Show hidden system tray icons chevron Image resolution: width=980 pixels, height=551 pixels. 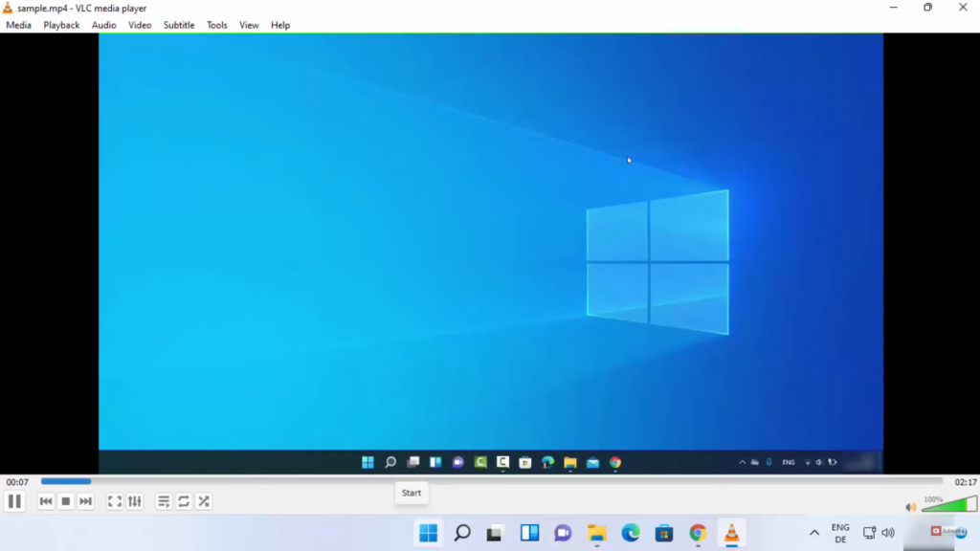(814, 533)
